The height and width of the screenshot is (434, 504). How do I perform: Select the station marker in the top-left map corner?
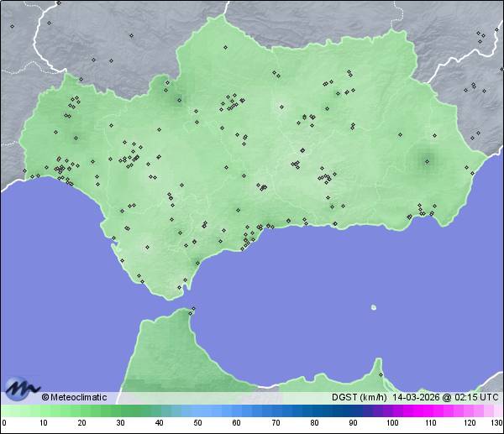click(x=12, y=25)
